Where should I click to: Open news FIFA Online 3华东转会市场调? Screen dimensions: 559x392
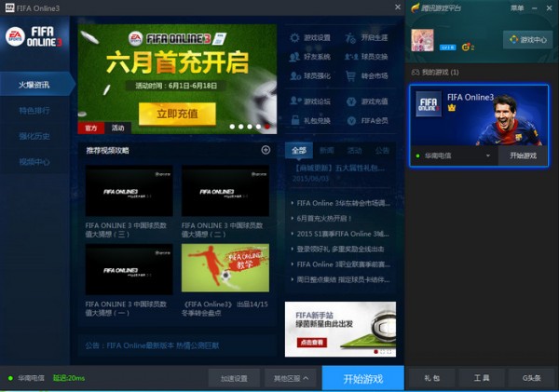pos(343,203)
